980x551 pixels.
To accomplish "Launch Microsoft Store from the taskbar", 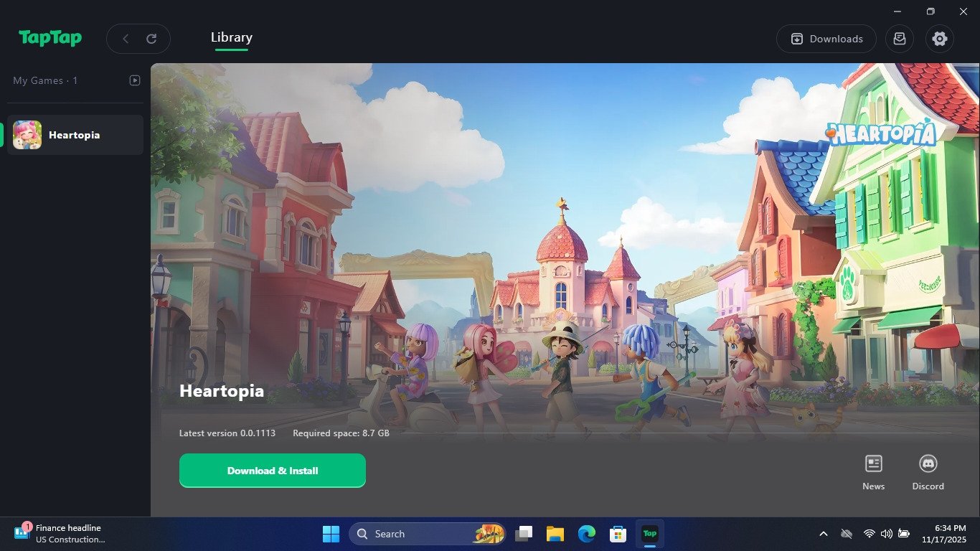I will [x=617, y=534].
